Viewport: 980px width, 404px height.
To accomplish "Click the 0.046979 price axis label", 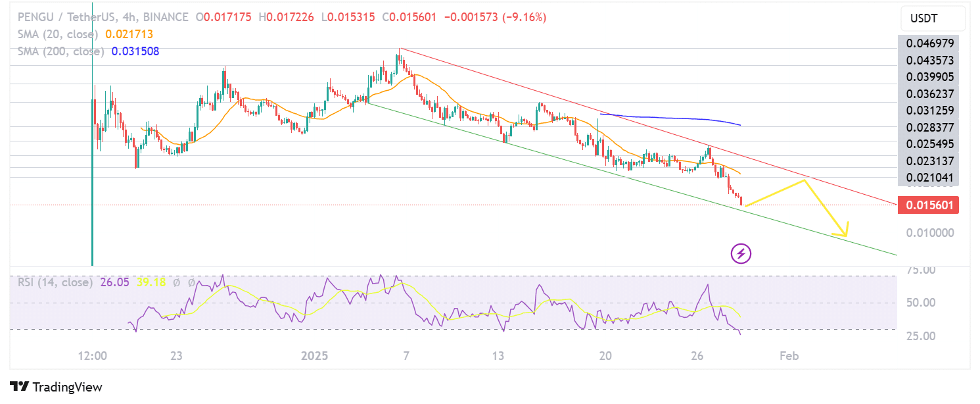I will point(929,43).
